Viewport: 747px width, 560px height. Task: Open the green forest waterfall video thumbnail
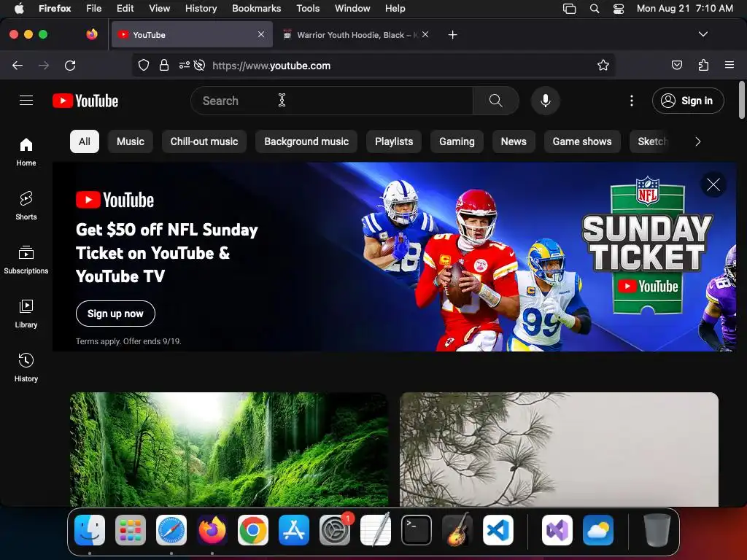coord(229,449)
